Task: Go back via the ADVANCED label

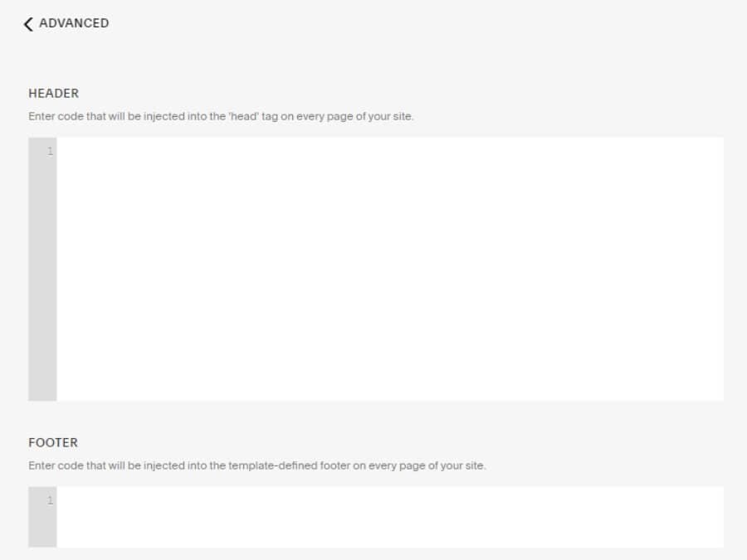Action: (74, 23)
